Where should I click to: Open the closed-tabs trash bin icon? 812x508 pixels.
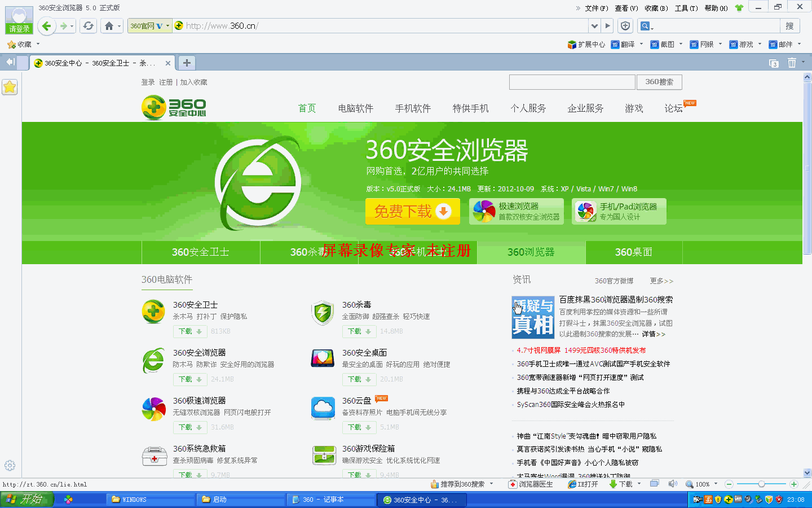tap(792, 63)
